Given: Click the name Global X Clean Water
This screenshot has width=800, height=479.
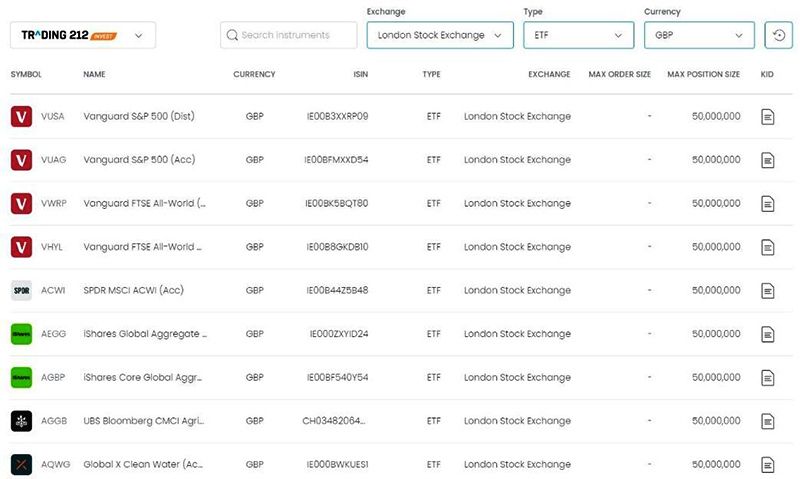Looking at the screenshot, I should tap(143, 464).
